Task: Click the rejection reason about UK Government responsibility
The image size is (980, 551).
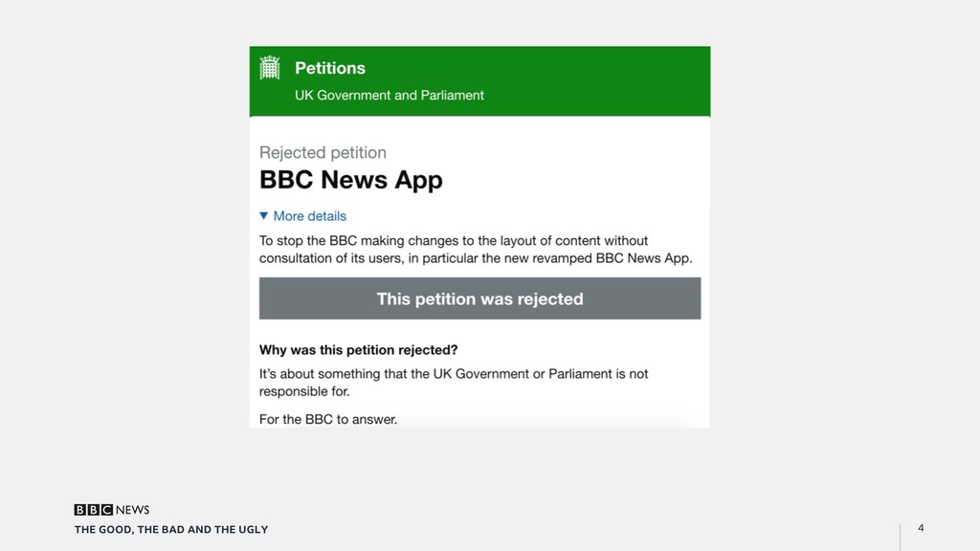Action: [x=454, y=383]
